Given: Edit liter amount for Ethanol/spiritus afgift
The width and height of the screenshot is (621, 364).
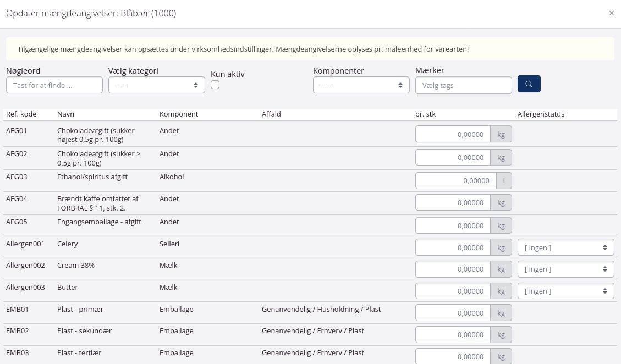Looking at the screenshot, I should click(455, 180).
